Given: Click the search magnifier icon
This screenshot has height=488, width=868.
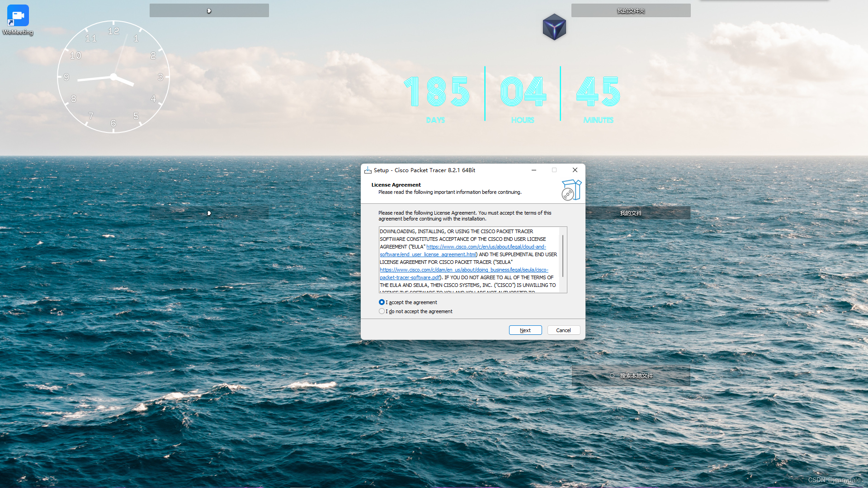Looking at the screenshot, I should (x=612, y=375).
